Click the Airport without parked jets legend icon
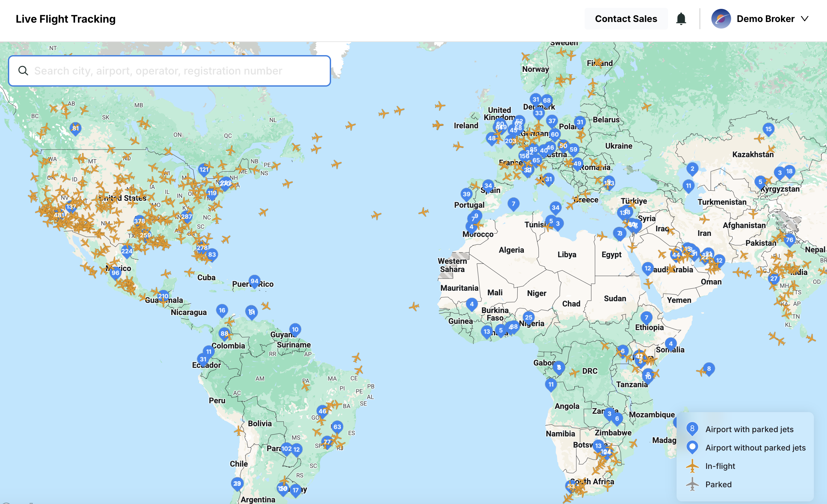 [692, 448]
